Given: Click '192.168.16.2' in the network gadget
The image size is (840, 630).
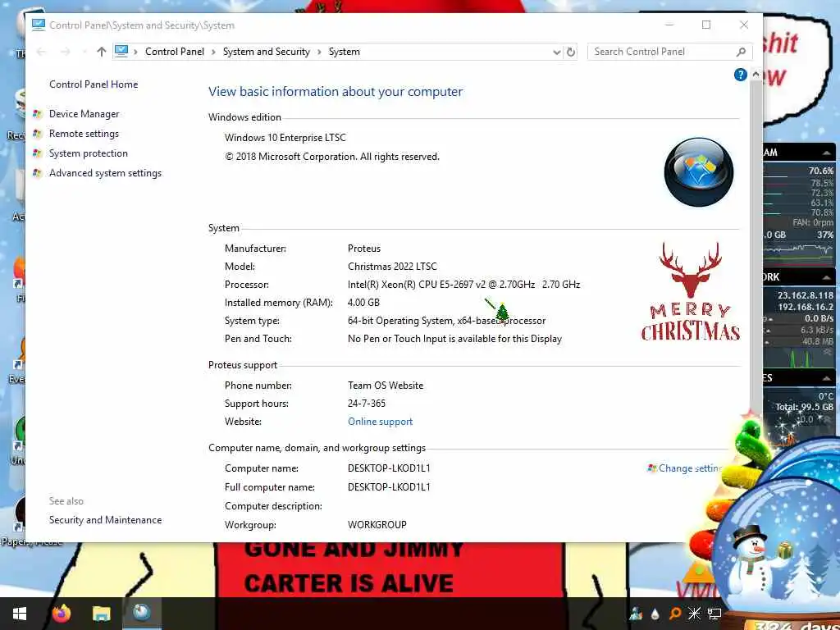Looking at the screenshot, I should pos(806,307).
